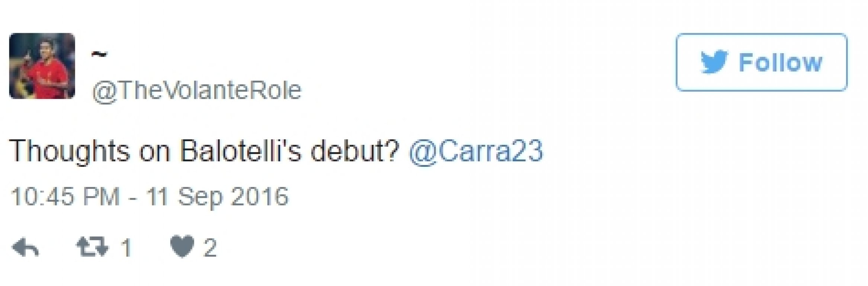The image size is (868, 286).
Task: Click the 11 Sep 2016 date text
Action: 217,197
